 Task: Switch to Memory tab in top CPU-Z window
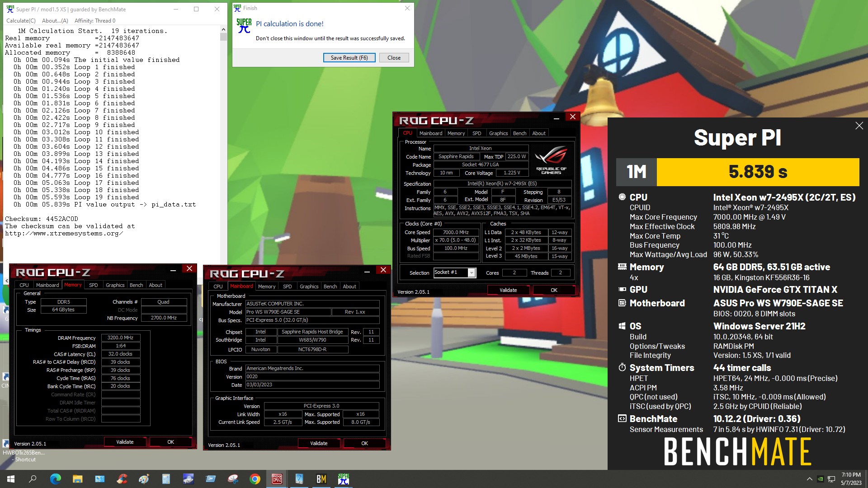click(456, 133)
